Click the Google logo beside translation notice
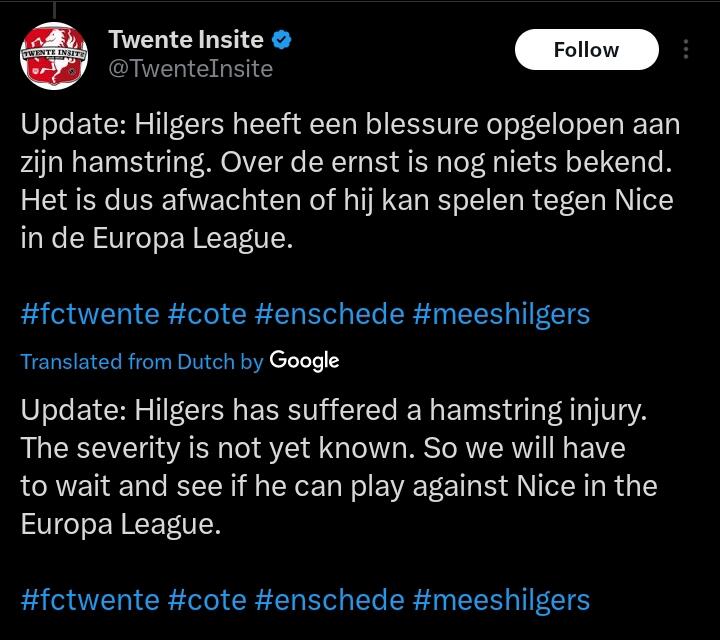 tap(304, 361)
